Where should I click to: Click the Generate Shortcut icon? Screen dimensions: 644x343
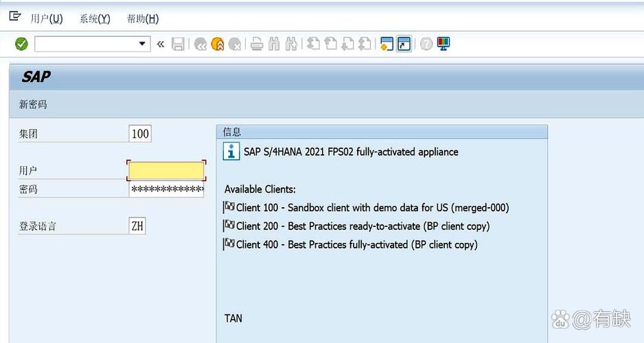[x=404, y=43]
